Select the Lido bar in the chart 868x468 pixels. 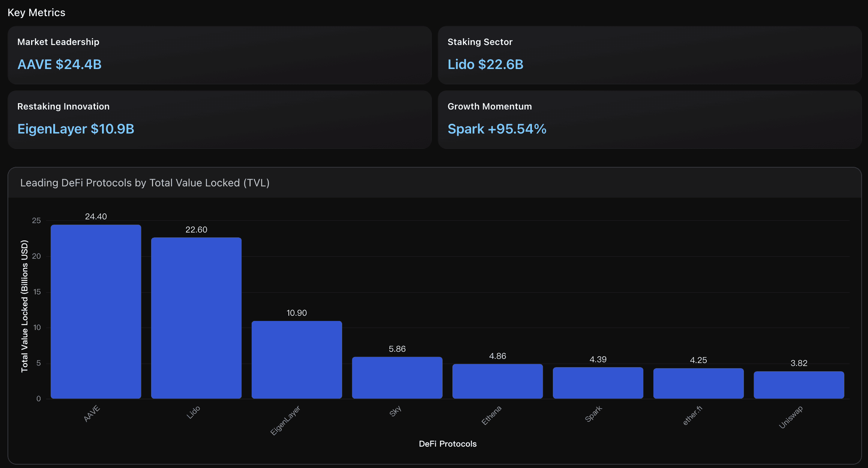click(x=196, y=318)
